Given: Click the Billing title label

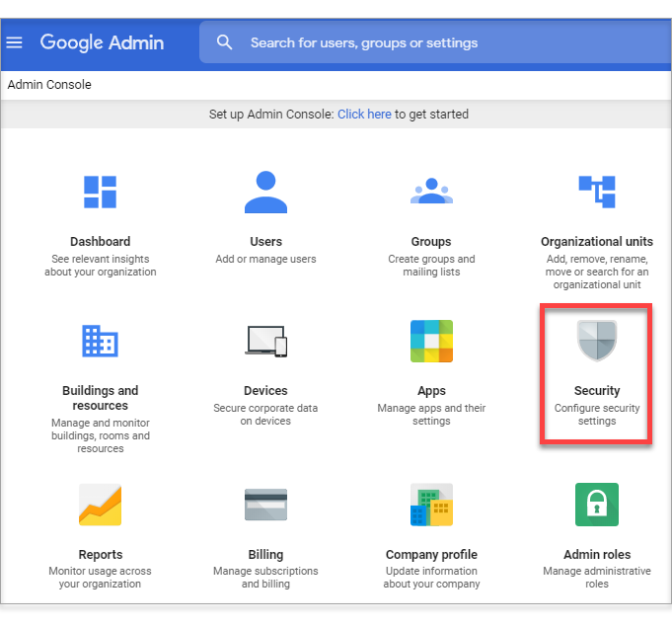Looking at the screenshot, I should point(265,555).
